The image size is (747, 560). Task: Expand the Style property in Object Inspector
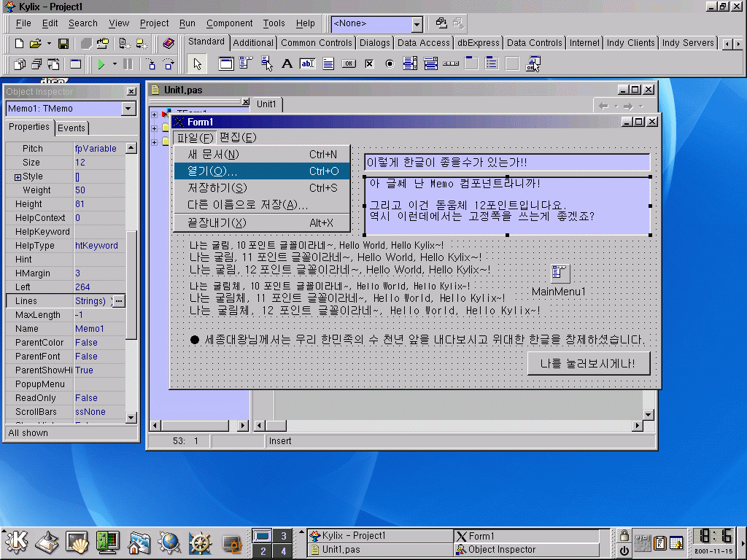18,177
